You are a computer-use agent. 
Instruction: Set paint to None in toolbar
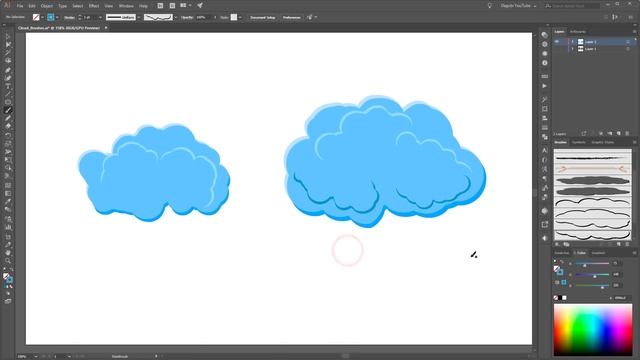(11, 287)
